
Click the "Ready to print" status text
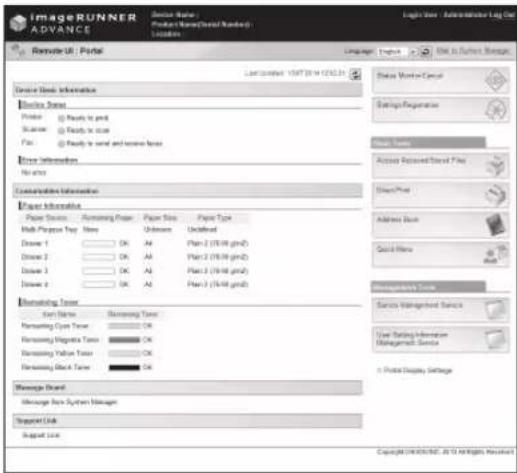[87, 118]
